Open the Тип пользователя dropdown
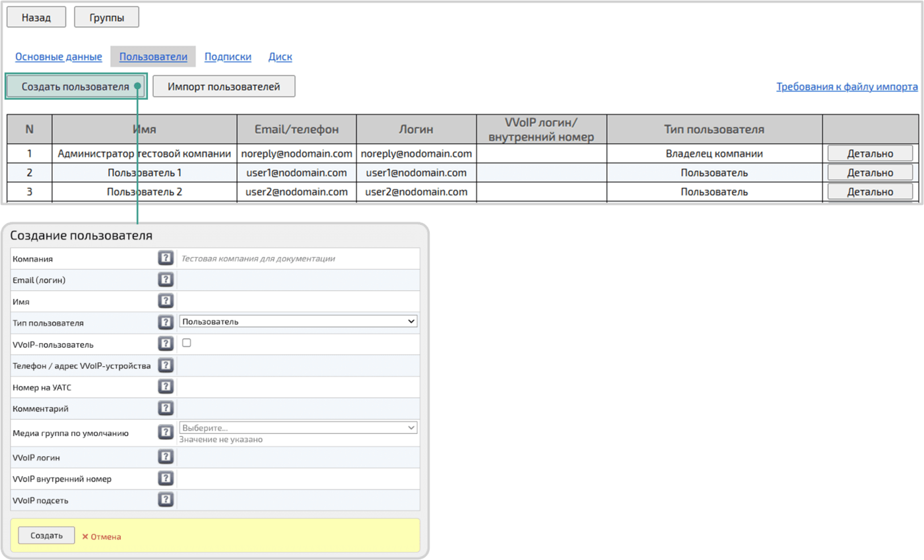 point(298,321)
